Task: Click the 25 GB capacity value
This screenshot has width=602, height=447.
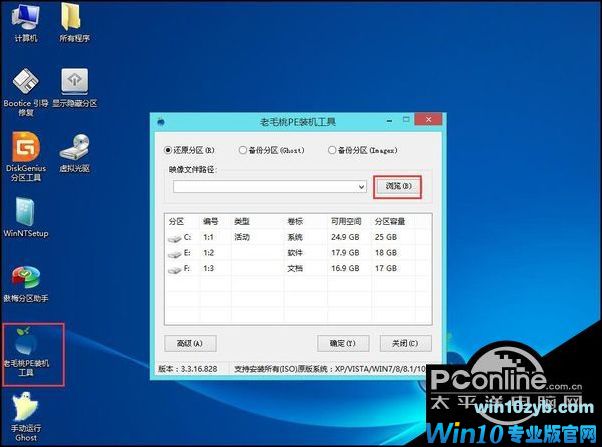Action: [x=386, y=237]
